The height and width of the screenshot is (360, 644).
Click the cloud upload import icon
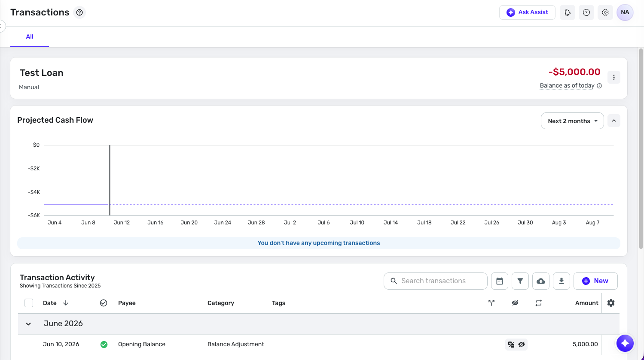pos(541,281)
